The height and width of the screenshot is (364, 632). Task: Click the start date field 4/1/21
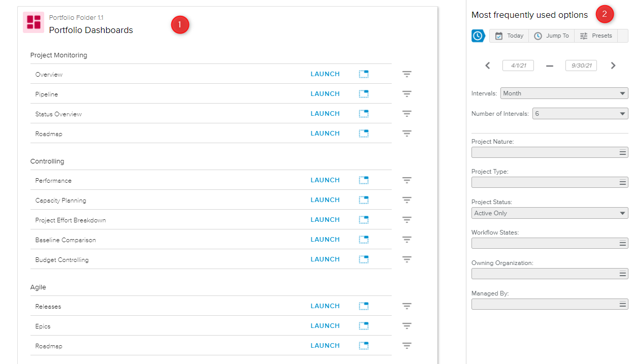click(518, 65)
